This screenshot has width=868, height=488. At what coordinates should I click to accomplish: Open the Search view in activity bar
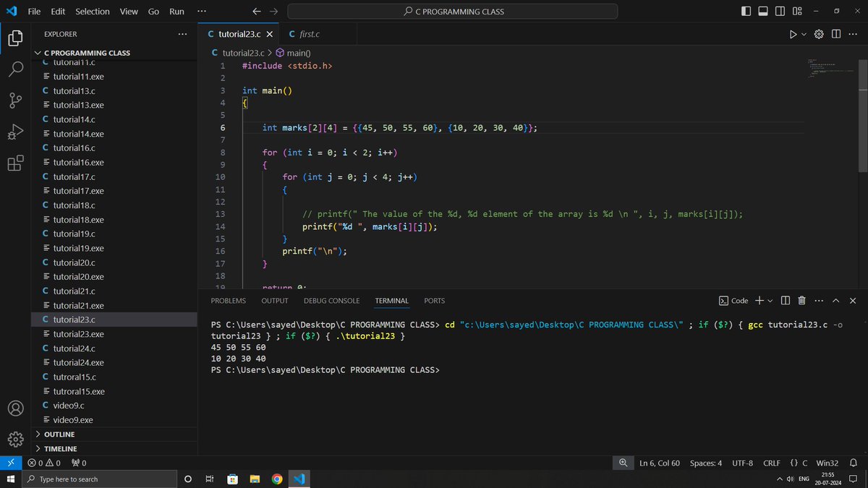click(x=15, y=69)
